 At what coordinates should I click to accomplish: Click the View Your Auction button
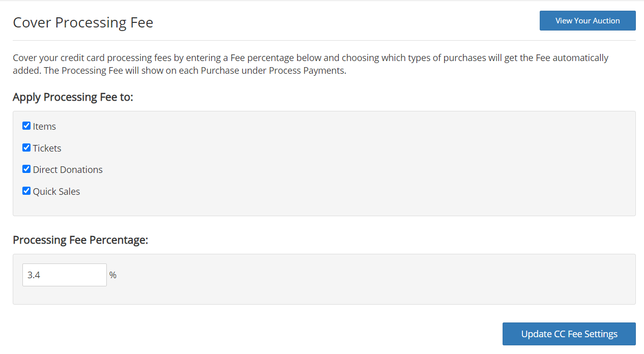588,20
